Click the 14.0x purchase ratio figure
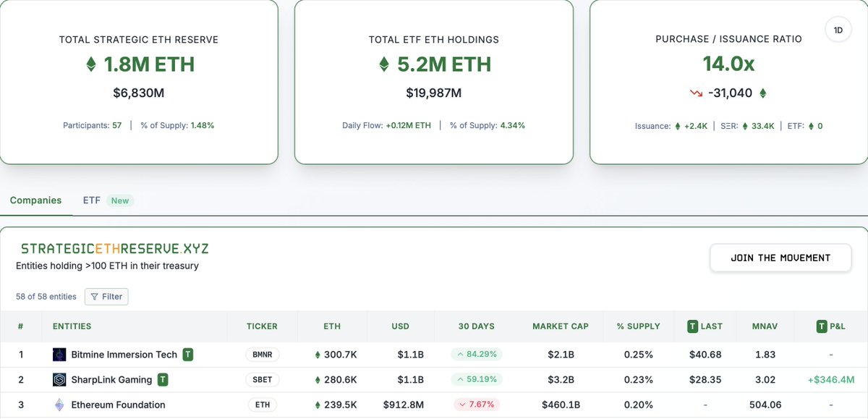The image size is (868, 419). click(x=728, y=64)
